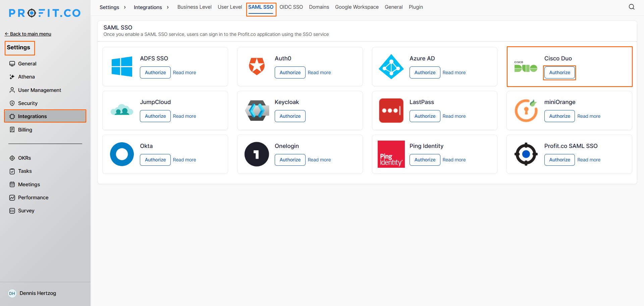Open Performance in sidebar
Image resolution: width=644 pixels, height=306 pixels.
(33, 198)
